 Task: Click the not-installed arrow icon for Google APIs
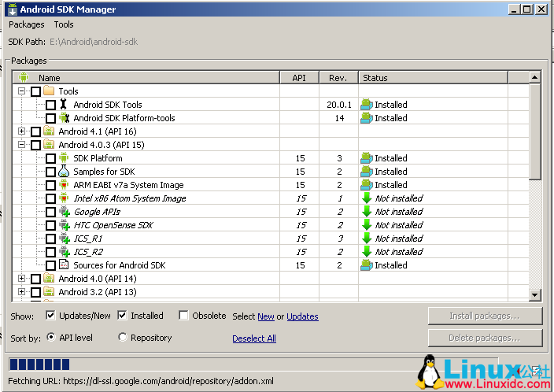point(367,212)
